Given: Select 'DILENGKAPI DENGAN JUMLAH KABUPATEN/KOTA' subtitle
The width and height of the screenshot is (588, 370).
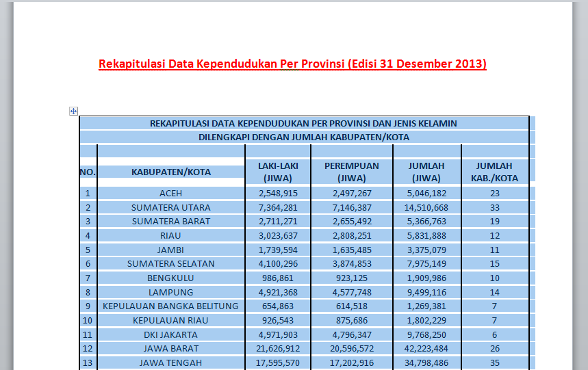Looking at the screenshot, I should click(x=304, y=137).
